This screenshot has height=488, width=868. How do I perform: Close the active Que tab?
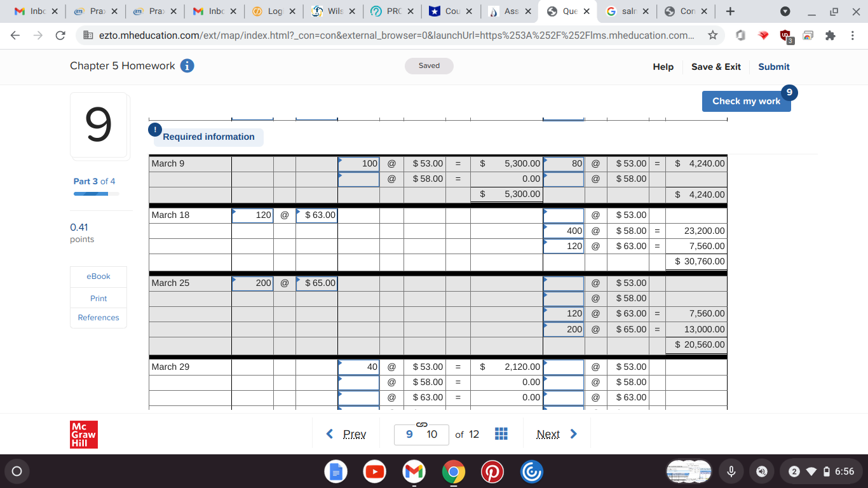[586, 11]
